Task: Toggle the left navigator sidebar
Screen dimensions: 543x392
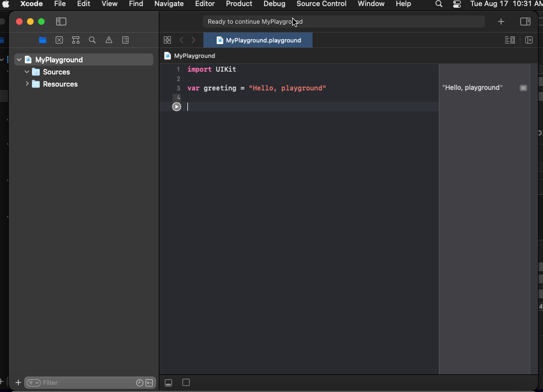Action: (61, 22)
